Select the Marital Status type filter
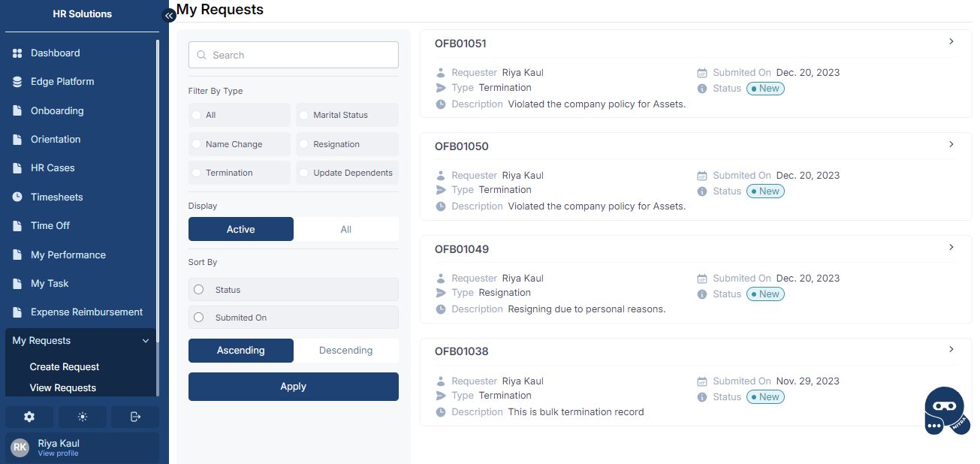Viewport: 980px width, 464px height. pos(347,115)
